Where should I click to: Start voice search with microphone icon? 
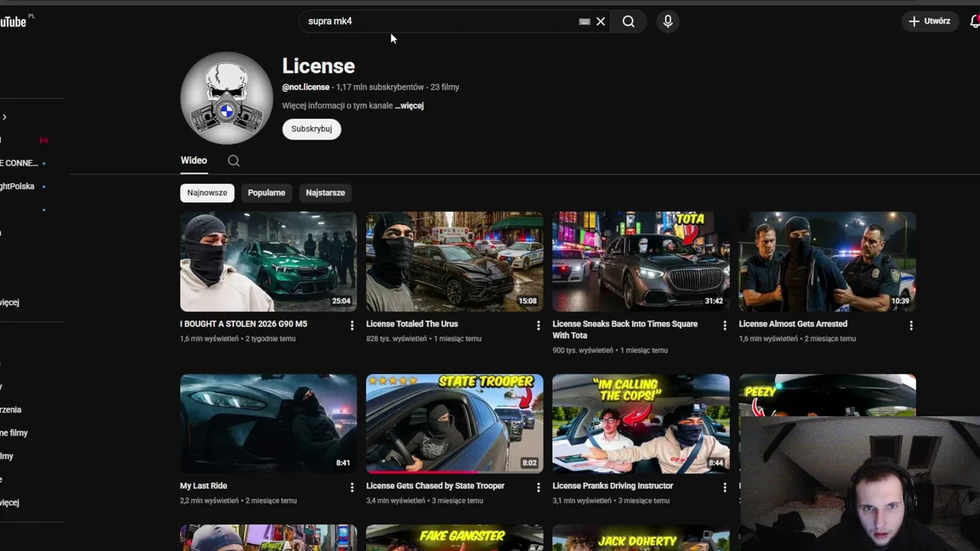pyautogui.click(x=668, y=21)
